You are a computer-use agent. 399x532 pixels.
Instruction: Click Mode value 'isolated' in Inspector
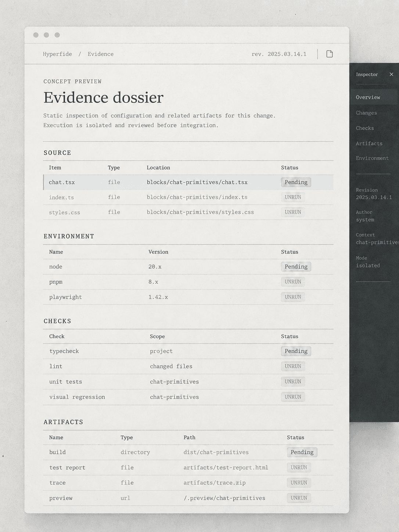(x=368, y=266)
